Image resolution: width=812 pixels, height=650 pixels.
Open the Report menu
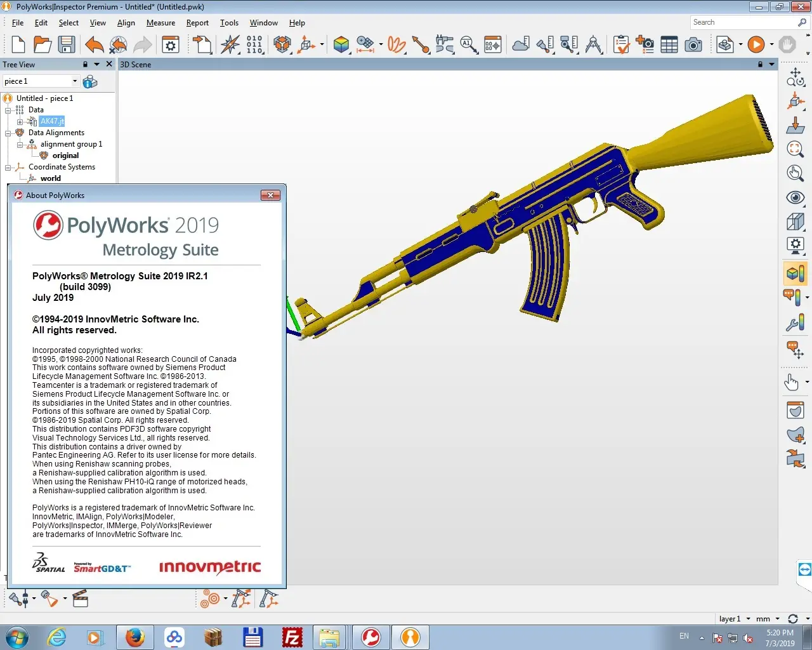pyautogui.click(x=197, y=23)
